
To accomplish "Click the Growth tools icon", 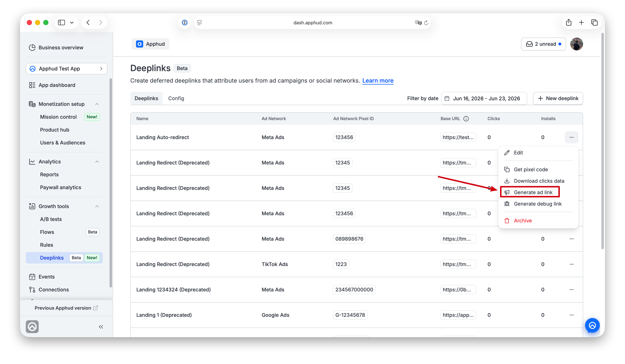I will click(32, 206).
